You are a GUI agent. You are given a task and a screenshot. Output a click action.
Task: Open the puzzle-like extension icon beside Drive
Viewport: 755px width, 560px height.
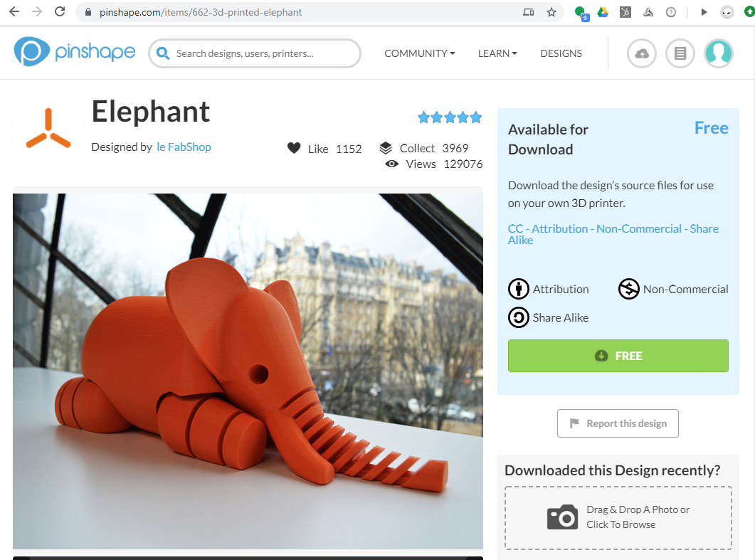pos(625,12)
